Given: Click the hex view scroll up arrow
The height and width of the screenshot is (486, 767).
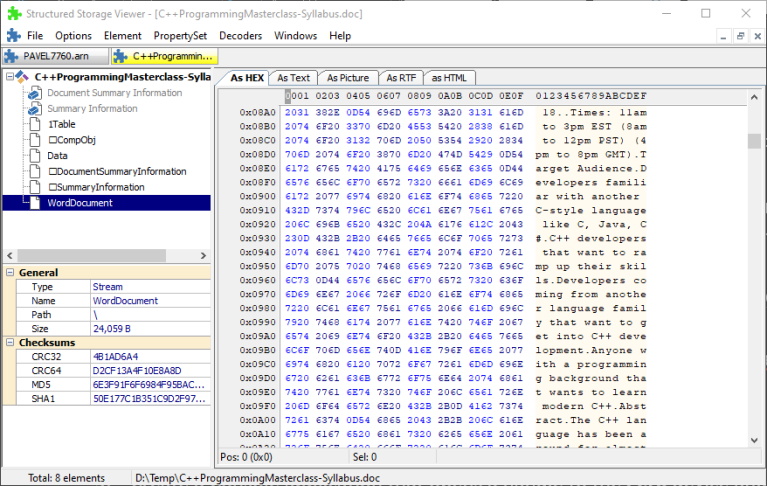Looking at the screenshot, I should 755,96.
